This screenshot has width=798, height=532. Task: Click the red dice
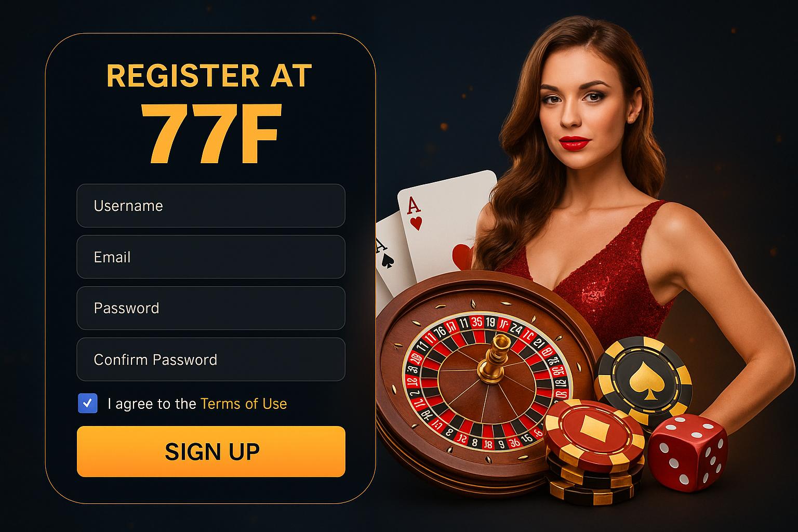pyautogui.click(x=687, y=453)
